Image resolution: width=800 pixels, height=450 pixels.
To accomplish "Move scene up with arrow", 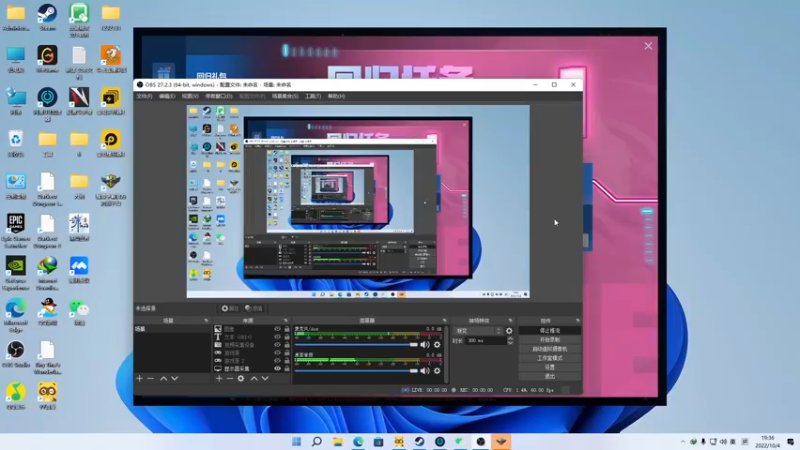I will click(163, 379).
